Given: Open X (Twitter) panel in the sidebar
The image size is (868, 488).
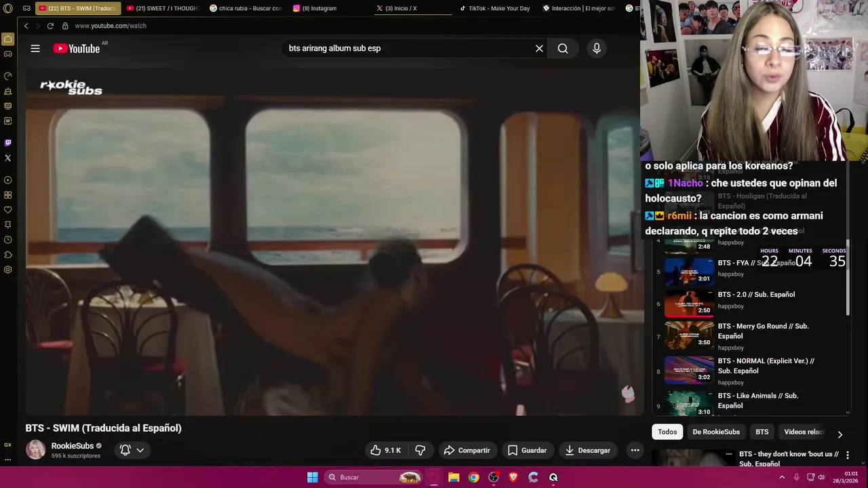Looking at the screenshot, I should [x=8, y=158].
